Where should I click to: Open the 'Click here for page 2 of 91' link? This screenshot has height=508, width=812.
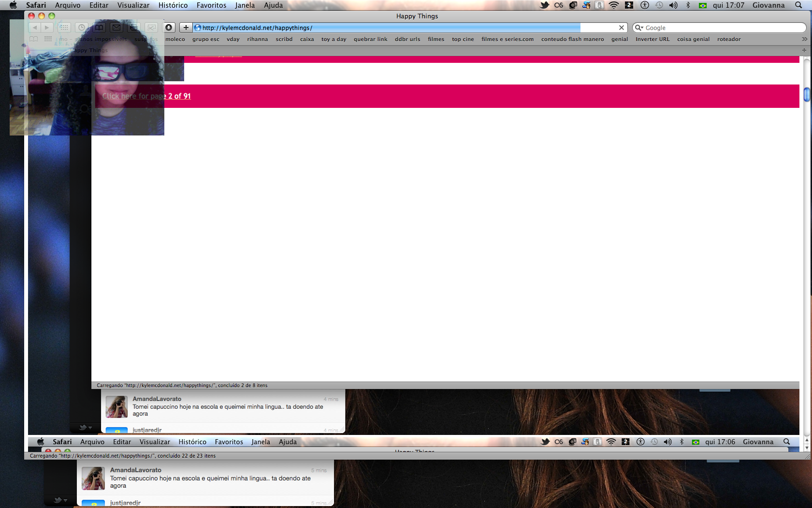[x=146, y=96]
